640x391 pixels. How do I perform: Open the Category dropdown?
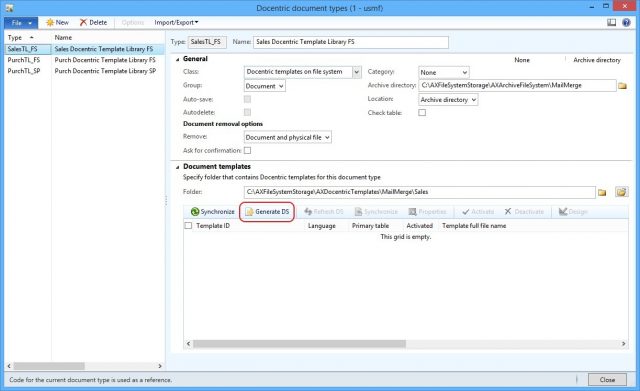point(444,72)
